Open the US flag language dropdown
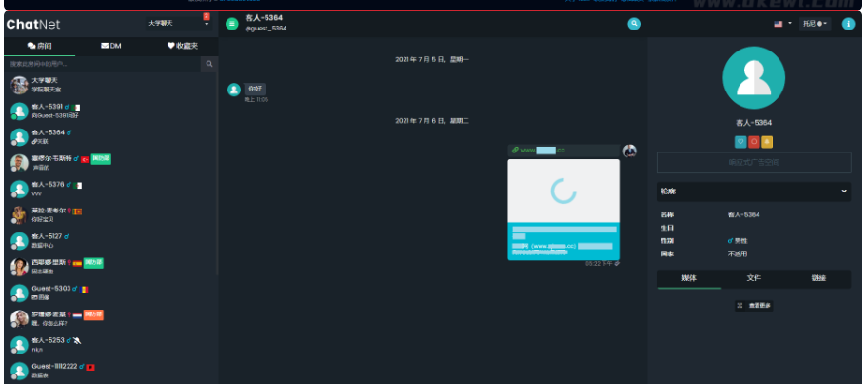The image size is (868, 384). point(781,24)
